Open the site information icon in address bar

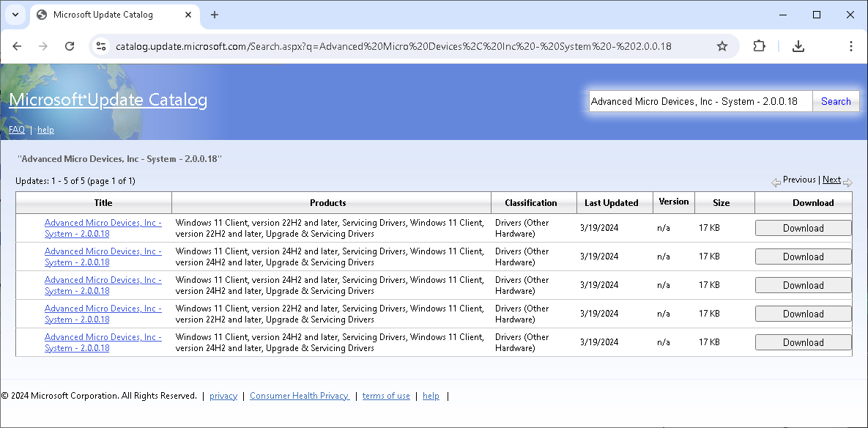[101, 46]
